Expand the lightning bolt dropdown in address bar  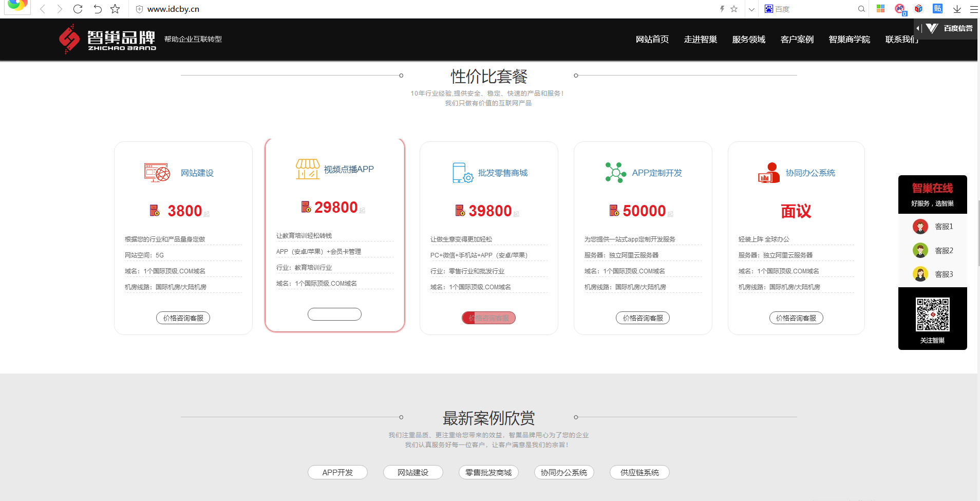723,9
